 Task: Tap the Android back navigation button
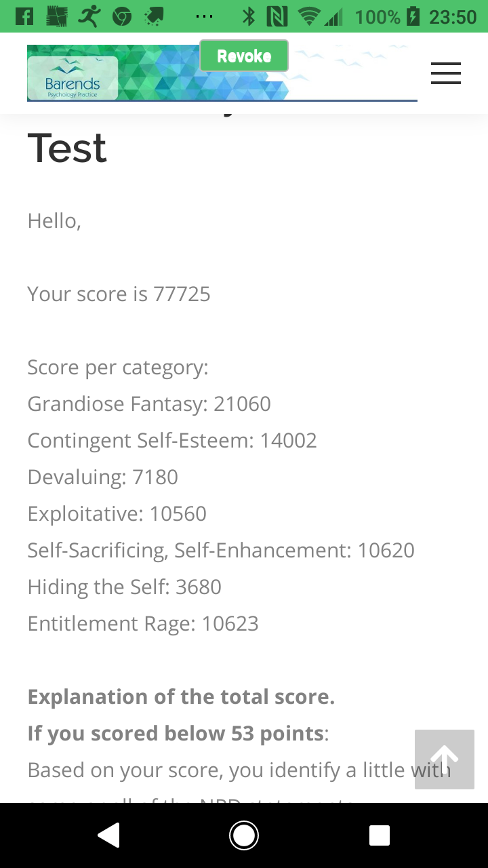(x=108, y=835)
